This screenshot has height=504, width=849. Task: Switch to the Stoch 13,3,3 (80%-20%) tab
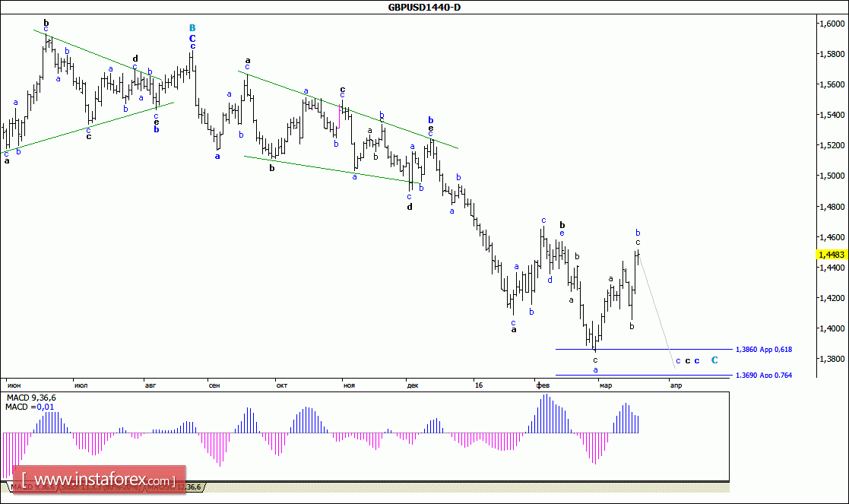click(101, 487)
